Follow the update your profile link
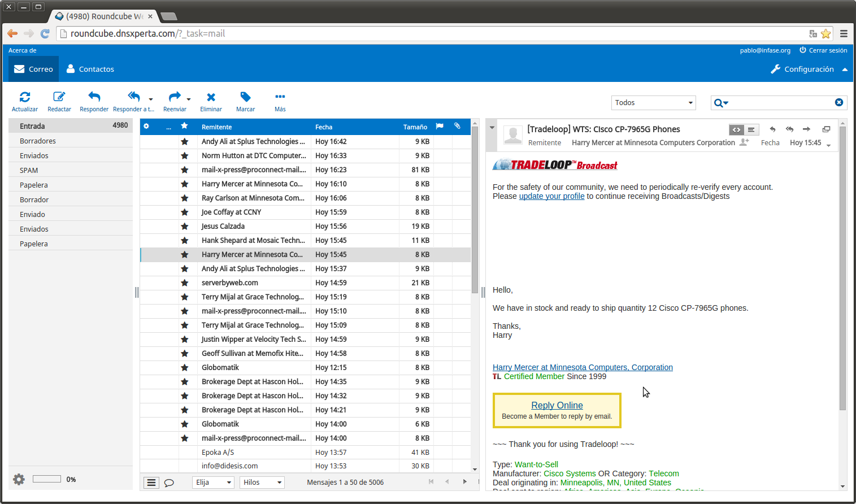Image resolution: width=856 pixels, height=504 pixels. 551,196
